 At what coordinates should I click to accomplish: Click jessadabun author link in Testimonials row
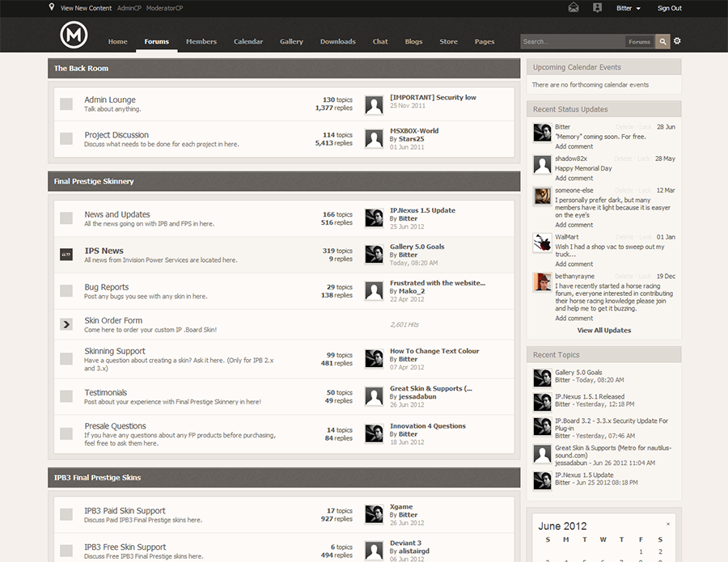tap(417, 396)
